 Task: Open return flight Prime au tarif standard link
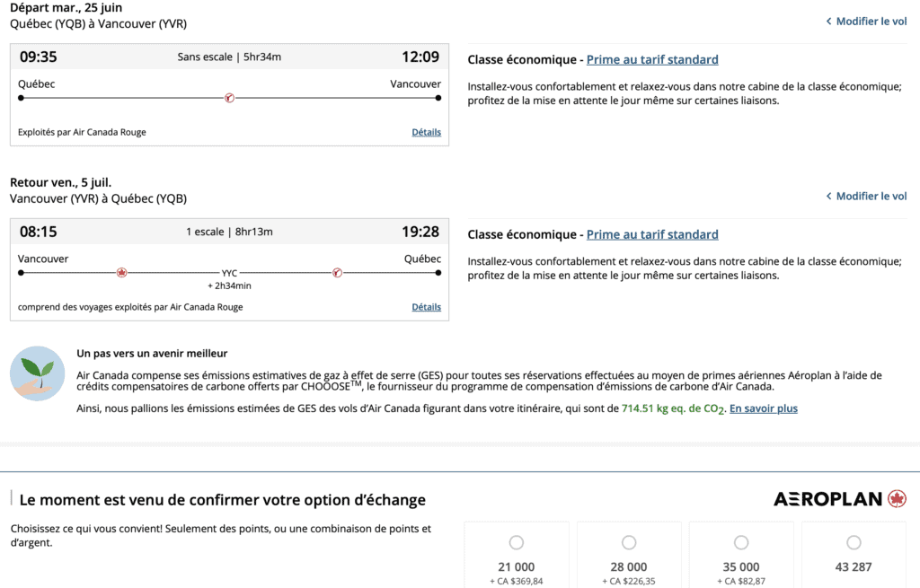(x=652, y=235)
